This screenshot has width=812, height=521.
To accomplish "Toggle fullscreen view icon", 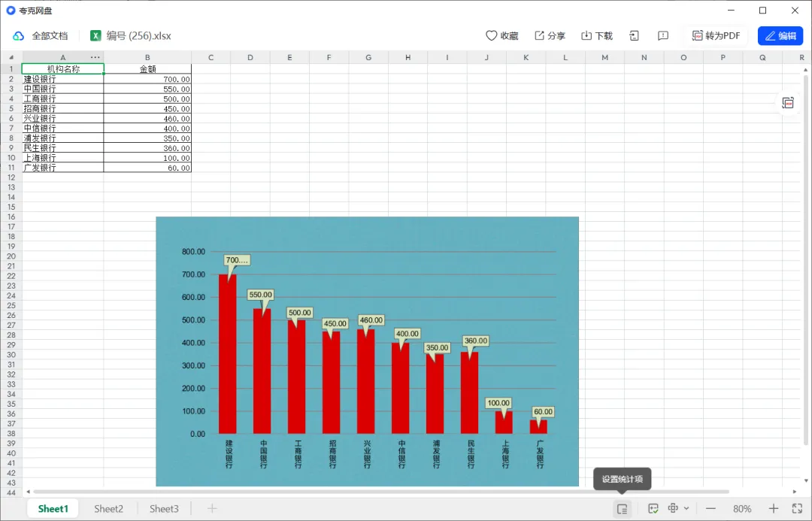I will click(798, 508).
